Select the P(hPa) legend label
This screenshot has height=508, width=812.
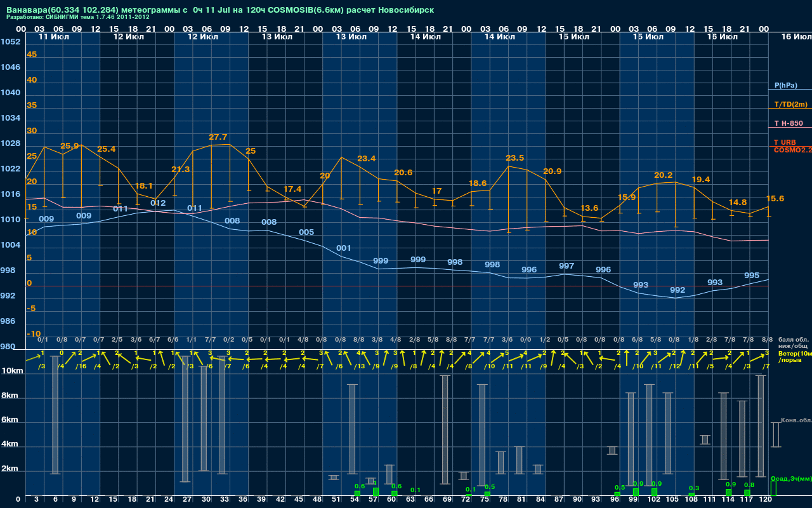[x=786, y=85]
